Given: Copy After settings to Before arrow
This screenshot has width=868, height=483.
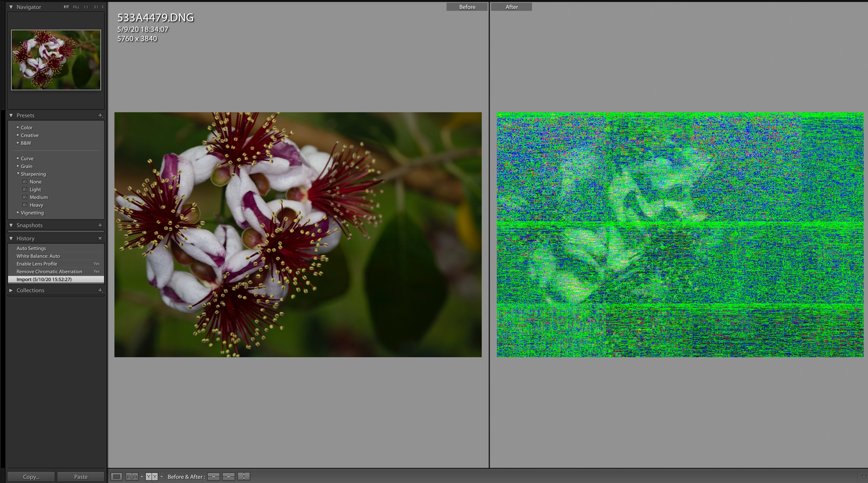Looking at the screenshot, I should (x=229, y=477).
